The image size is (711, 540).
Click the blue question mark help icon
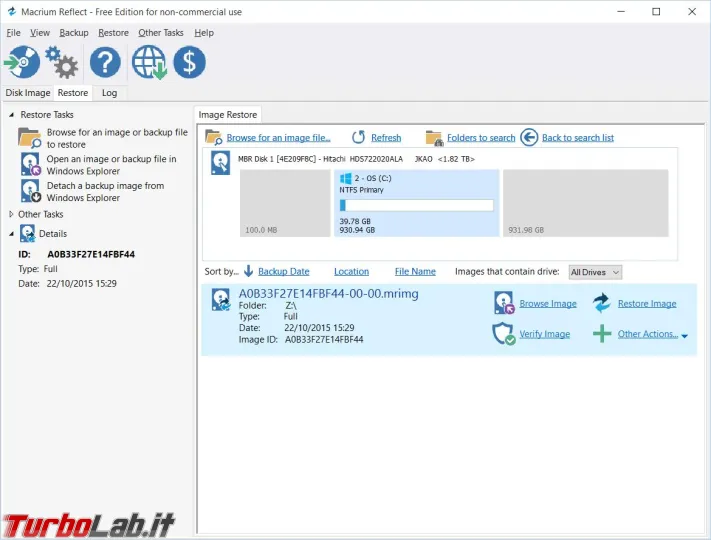[105, 63]
